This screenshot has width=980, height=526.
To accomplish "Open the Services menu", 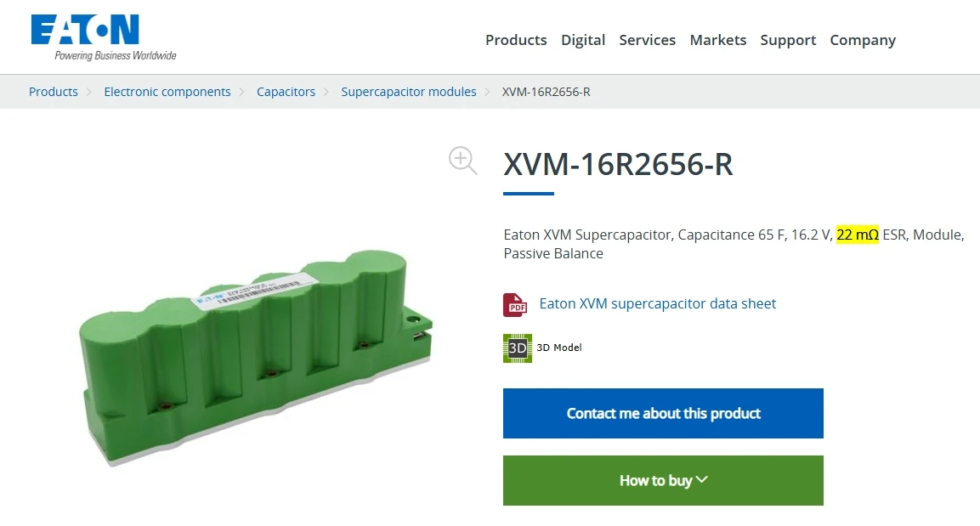I will (x=648, y=40).
